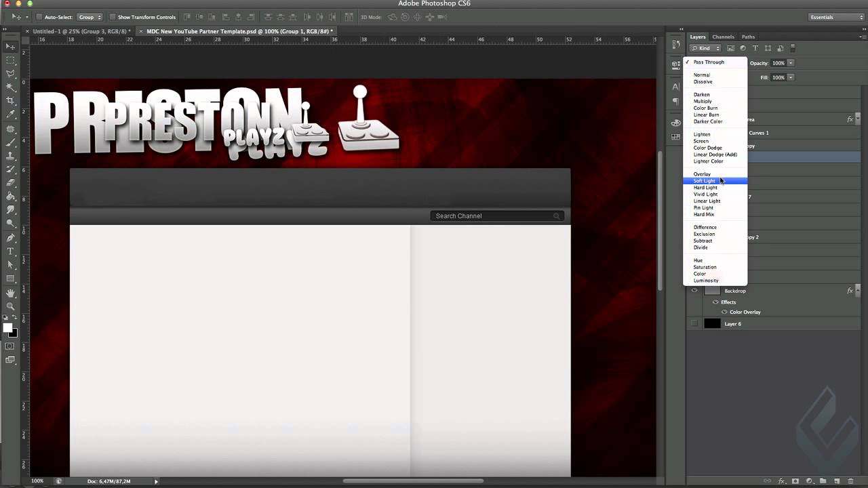This screenshot has height=488, width=868.
Task: Switch to the Paths tab
Action: point(748,37)
